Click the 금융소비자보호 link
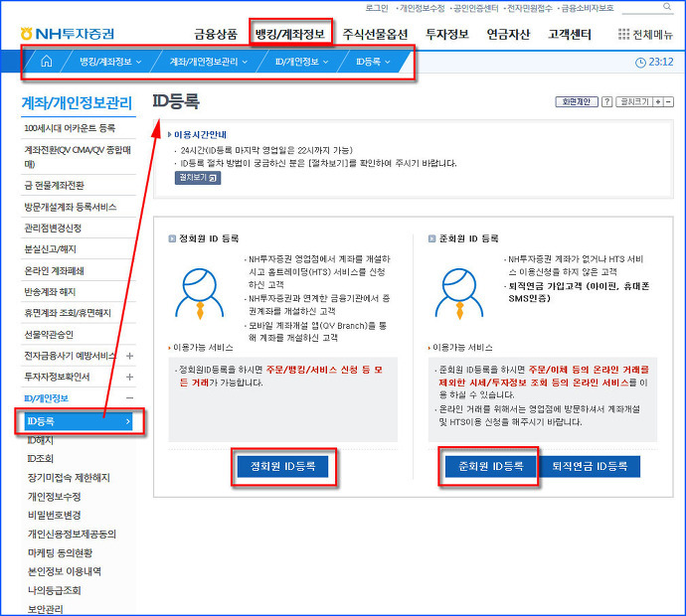The width and height of the screenshot is (686, 616). click(588, 8)
